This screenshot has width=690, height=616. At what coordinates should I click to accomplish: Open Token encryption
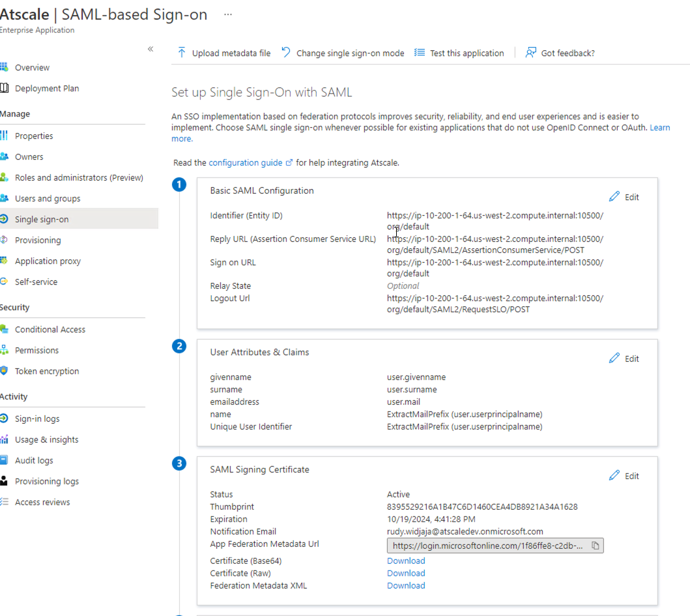[x=47, y=371]
